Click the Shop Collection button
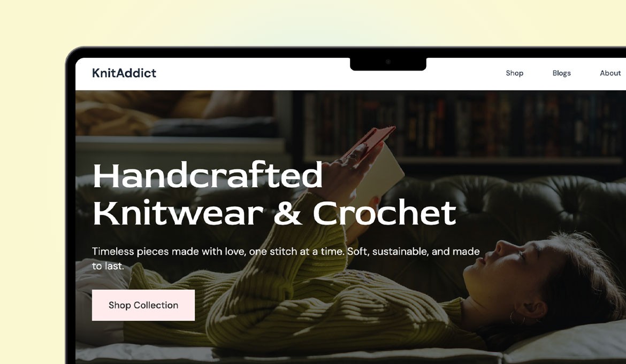The width and height of the screenshot is (626, 364). point(143,305)
